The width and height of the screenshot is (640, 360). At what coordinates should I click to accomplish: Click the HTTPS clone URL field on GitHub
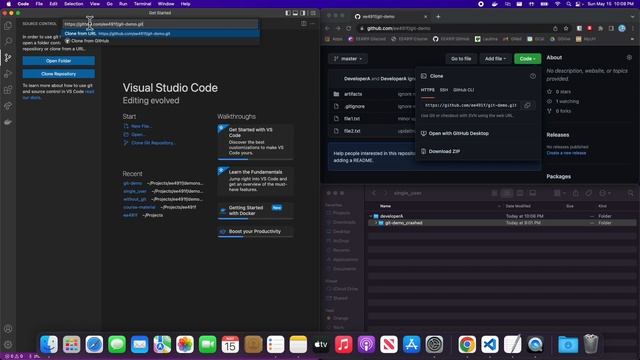[471, 105]
